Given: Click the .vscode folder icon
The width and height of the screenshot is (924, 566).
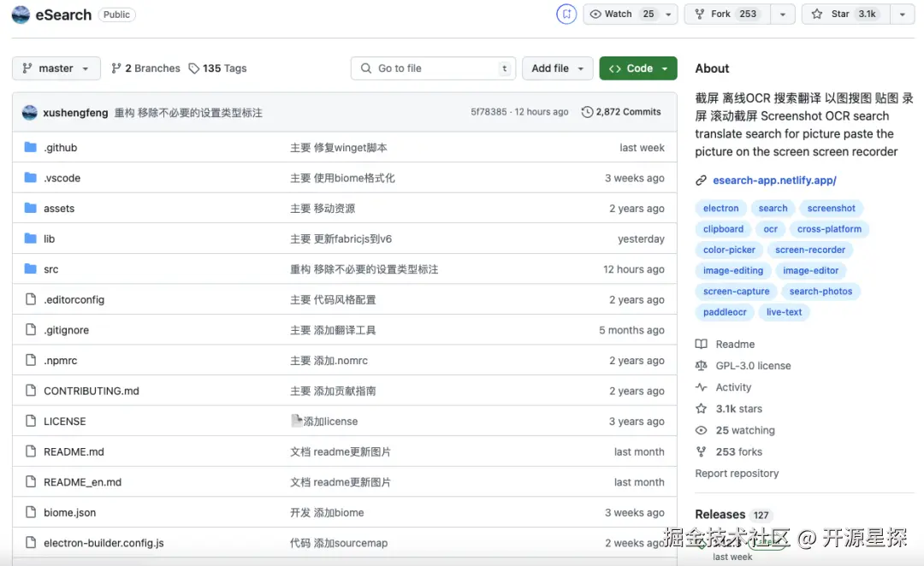Looking at the screenshot, I should click(x=31, y=177).
